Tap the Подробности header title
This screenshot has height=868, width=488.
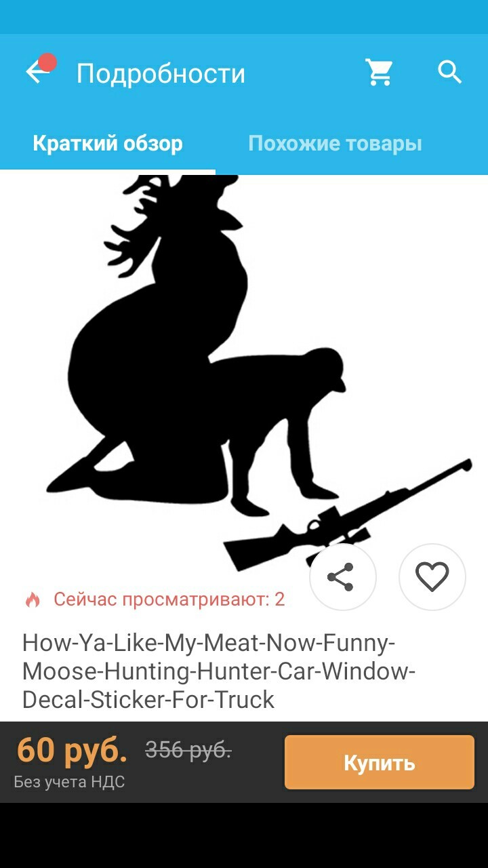(x=161, y=73)
